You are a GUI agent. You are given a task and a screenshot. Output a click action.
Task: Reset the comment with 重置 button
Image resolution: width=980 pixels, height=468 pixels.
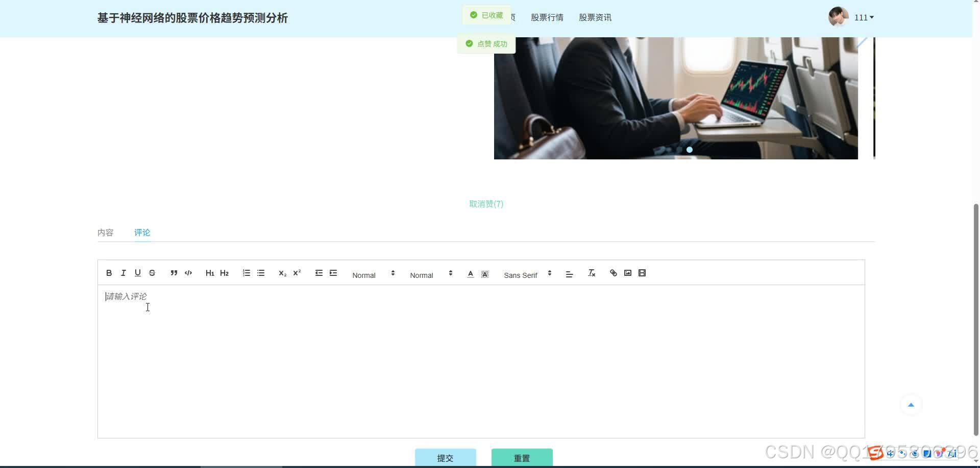coord(522,458)
